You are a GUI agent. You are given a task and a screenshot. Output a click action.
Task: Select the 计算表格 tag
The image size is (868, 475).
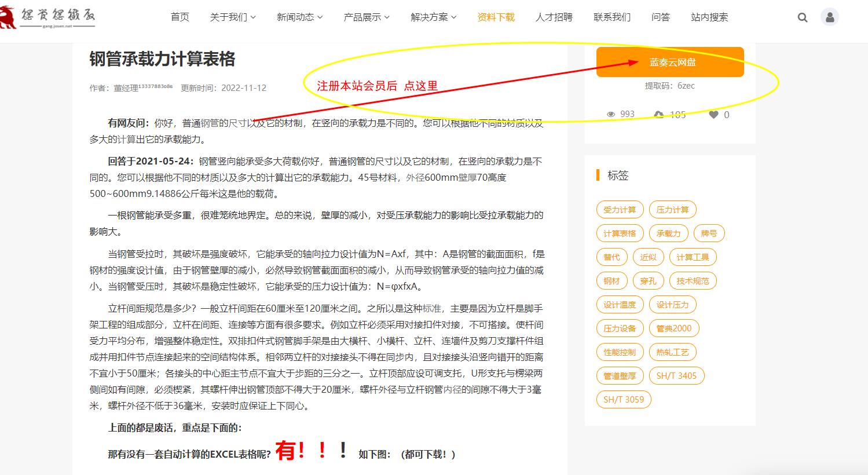point(620,233)
